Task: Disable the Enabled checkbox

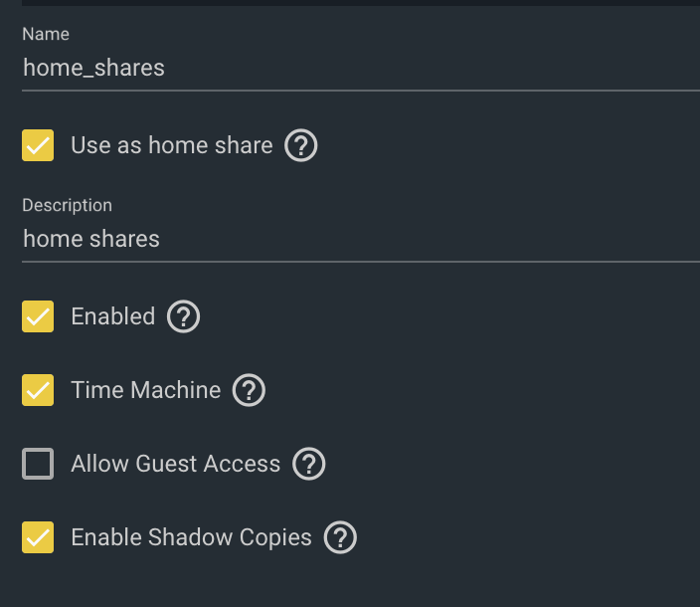Action: tap(38, 316)
